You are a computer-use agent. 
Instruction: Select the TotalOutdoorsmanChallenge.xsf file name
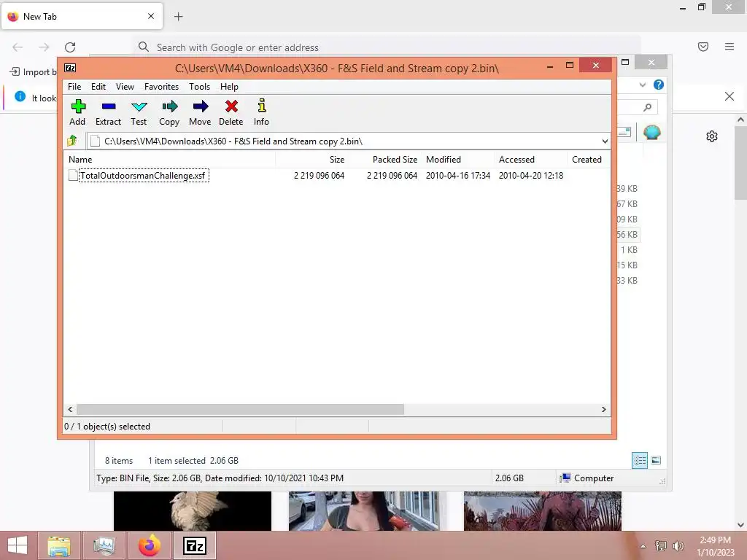point(143,176)
